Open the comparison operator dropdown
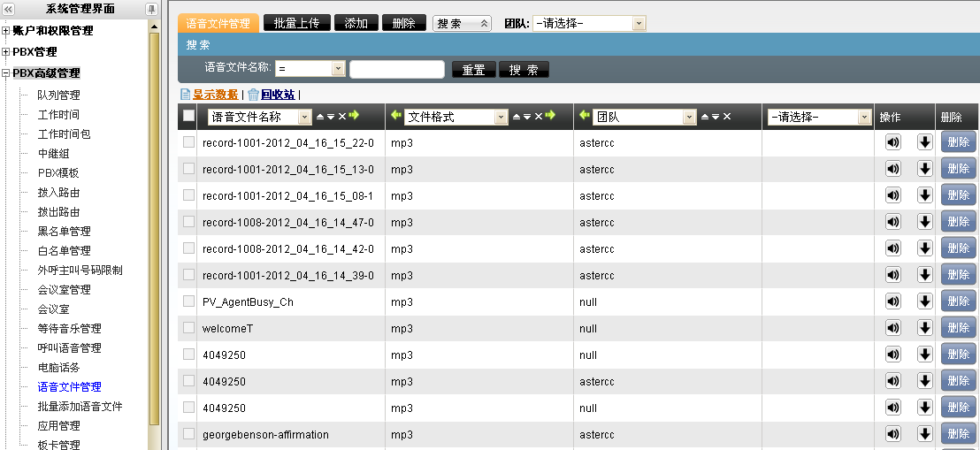 [x=310, y=69]
